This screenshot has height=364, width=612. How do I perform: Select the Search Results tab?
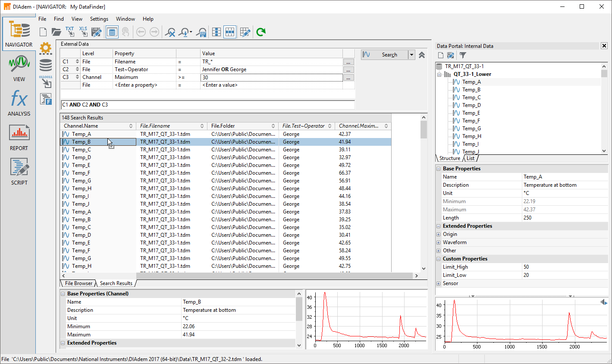[x=116, y=283]
